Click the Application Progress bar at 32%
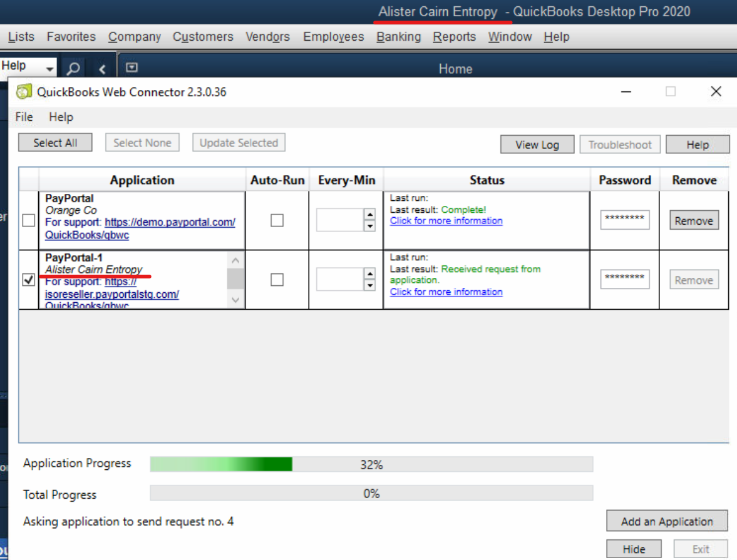The width and height of the screenshot is (737, 560). click(371, 464)
